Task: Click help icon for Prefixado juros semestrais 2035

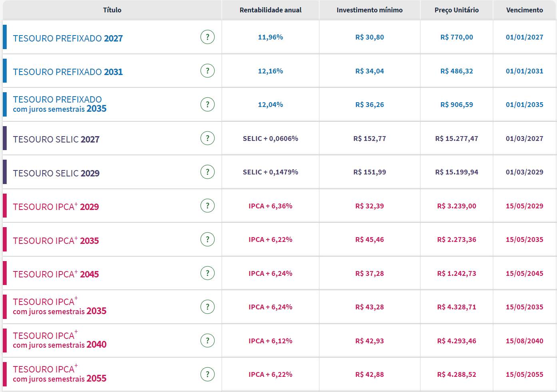Action: [207, 105]
